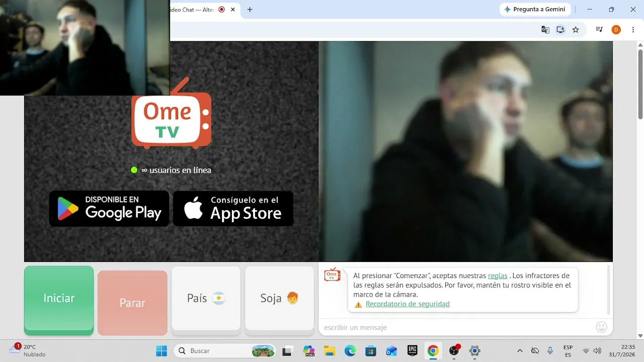Click the microphone tray icon

click(x=550, y=350)
